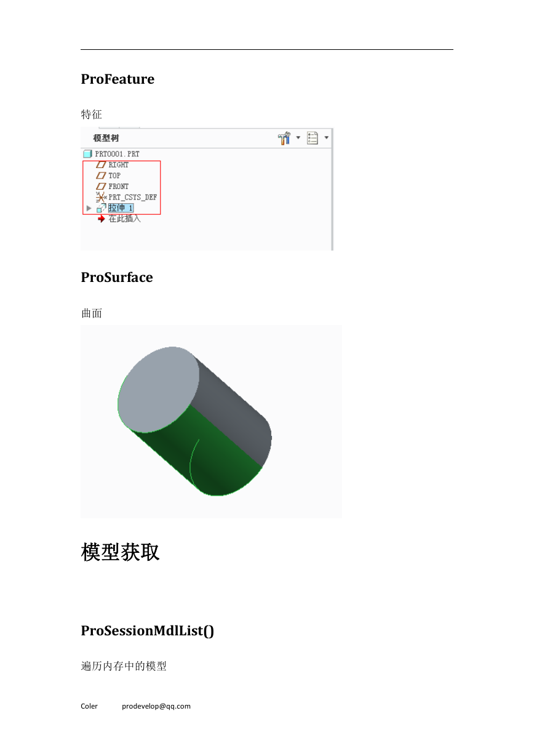Click the model tree show list icon

pyautogui.click(x=313, y=138)
